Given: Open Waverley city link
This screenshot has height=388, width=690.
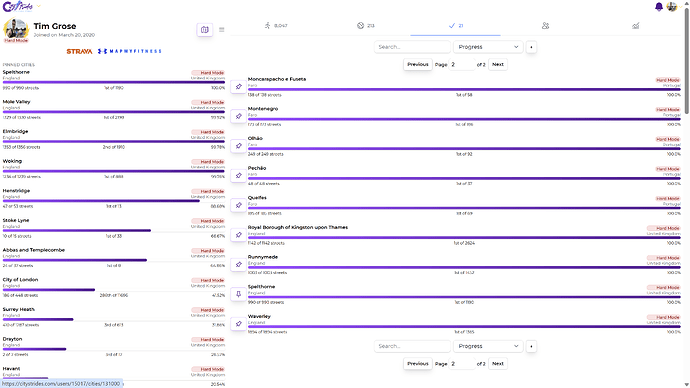Looking at the screenshot, I should [x=259, y=316].
